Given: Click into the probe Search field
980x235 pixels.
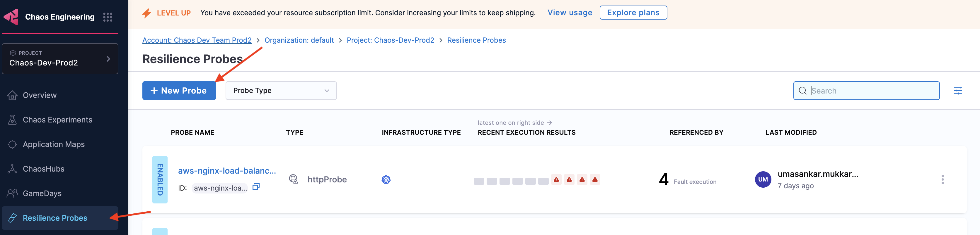Looking at the screenshot, I should point(872,91).
